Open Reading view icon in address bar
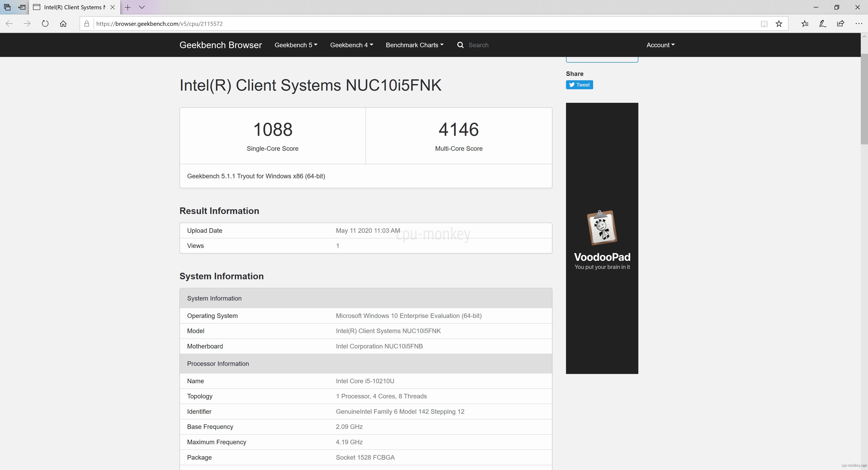 coord(764,23)
